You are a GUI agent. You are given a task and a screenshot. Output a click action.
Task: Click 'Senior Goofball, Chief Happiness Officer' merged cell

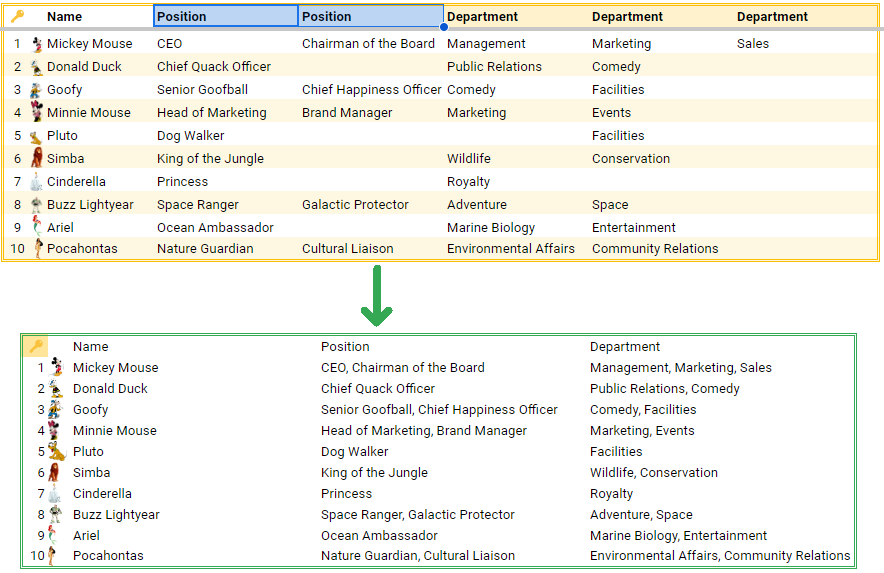pos(439,409)
